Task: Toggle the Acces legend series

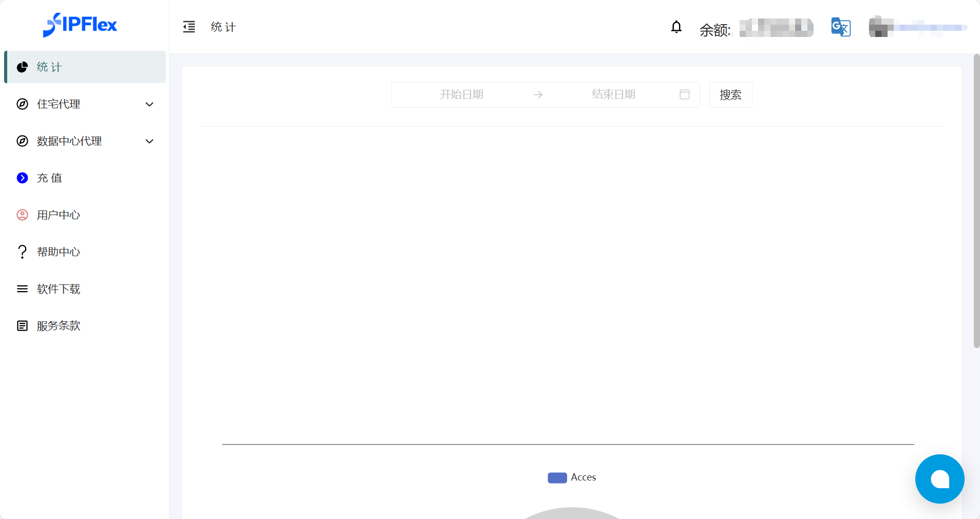Action: pos(572,477)
